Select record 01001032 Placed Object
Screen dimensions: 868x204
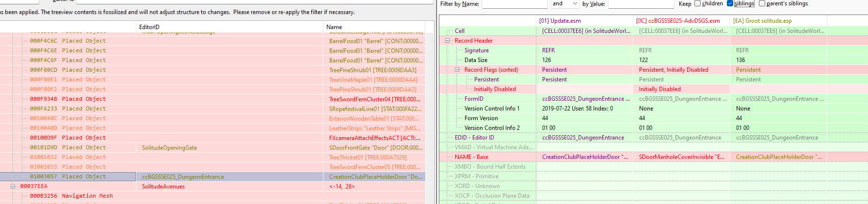68,157
